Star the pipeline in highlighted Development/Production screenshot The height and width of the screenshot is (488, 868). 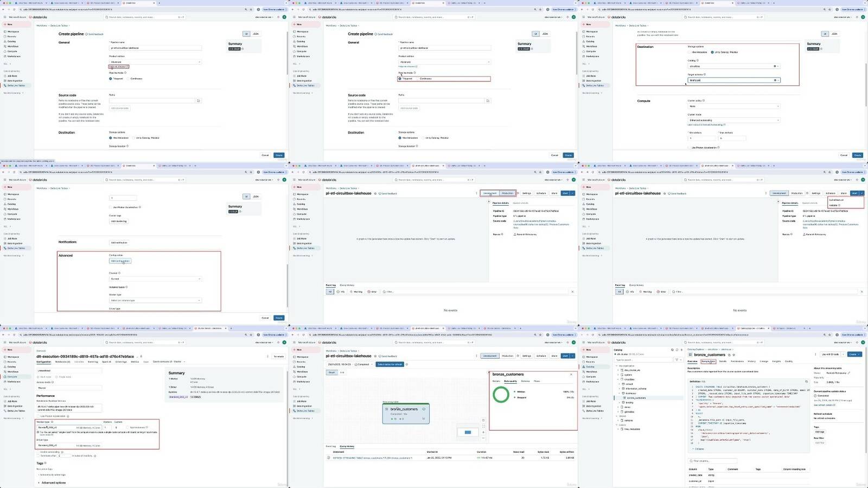[x=375, y=193]
